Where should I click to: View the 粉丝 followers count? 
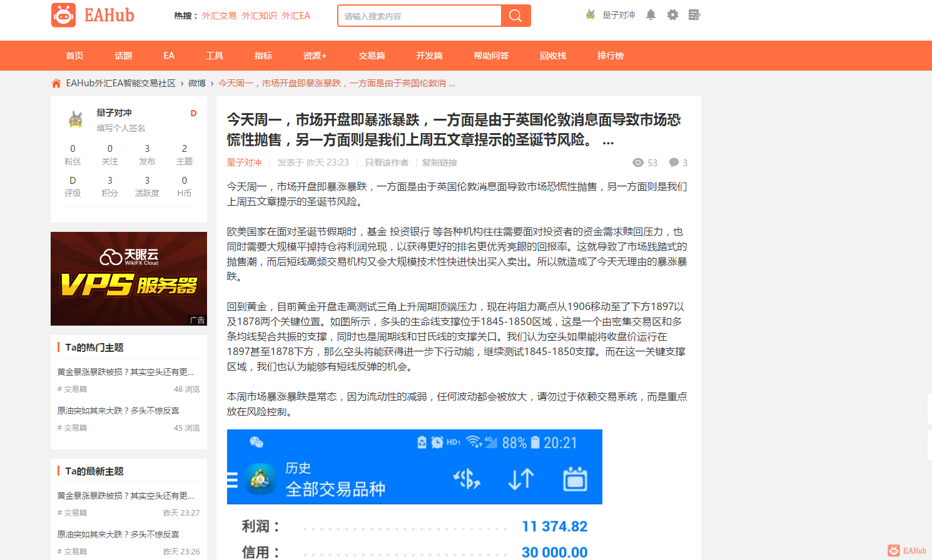(73, 155)
